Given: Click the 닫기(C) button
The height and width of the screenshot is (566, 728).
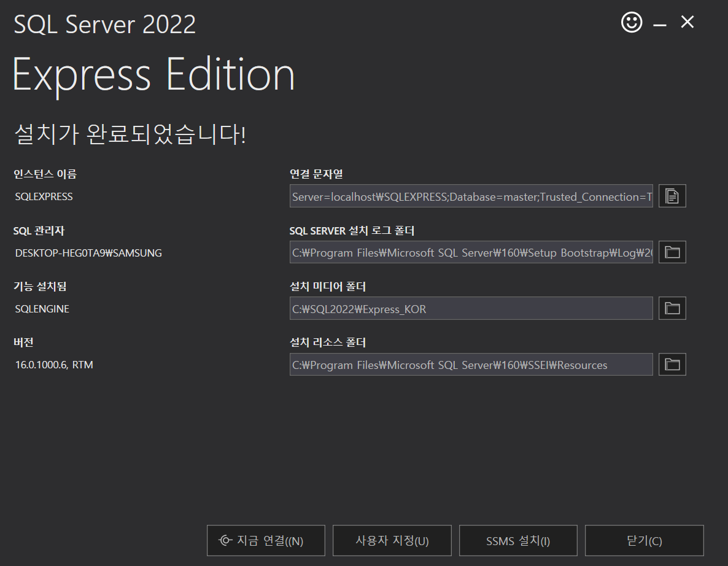Looking at the screenshot, I should pyautogui.click(x=645, y=540).
